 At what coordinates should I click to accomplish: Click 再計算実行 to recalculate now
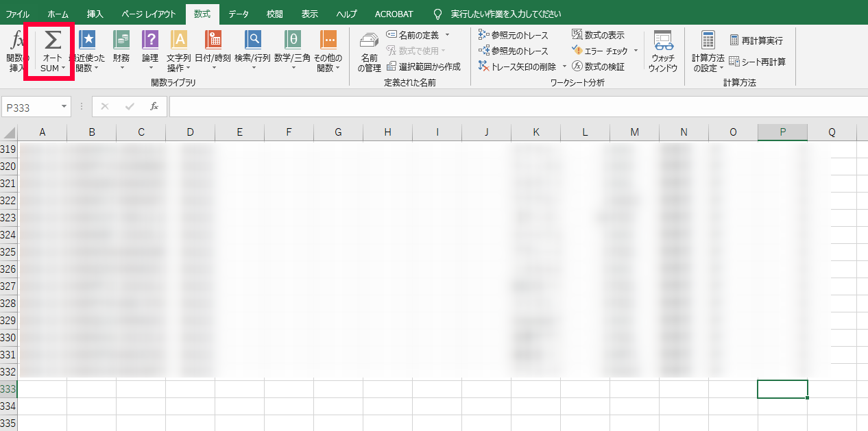pyautogui.click(x=756, y=40)
